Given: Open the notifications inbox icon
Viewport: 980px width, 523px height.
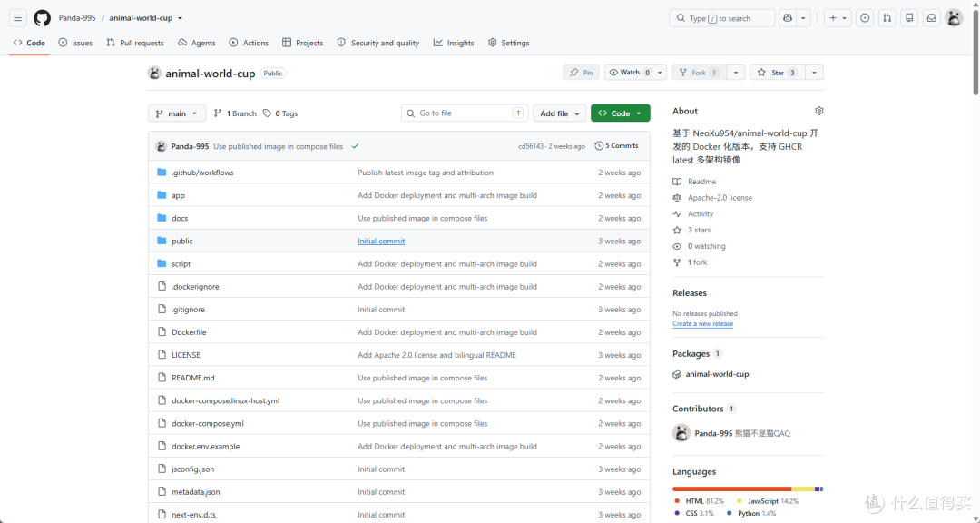Looking at the screenshot, I should [931, 18].
